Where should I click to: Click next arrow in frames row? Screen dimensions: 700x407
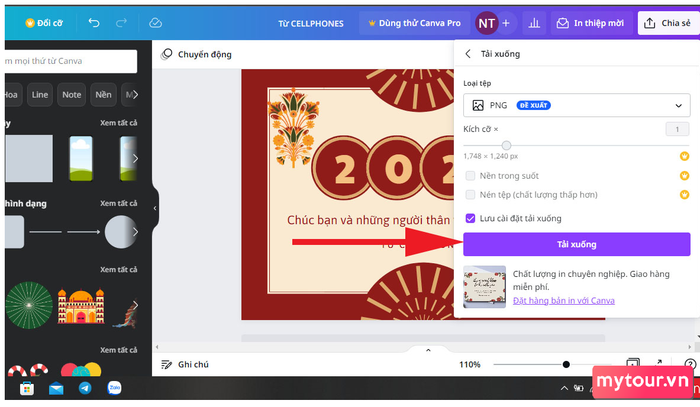[x=135, y=158]
